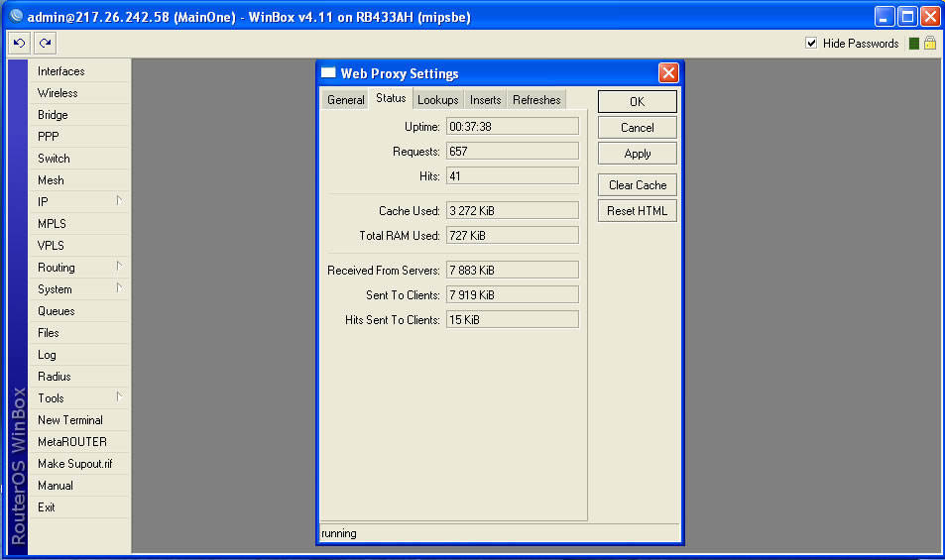
Task: Click the Uptime value field
Action: [513, 127]
